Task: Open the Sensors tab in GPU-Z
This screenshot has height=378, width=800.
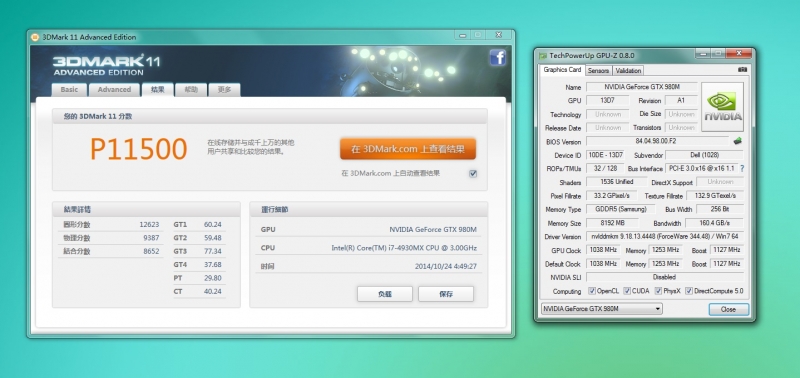Action: [x=598, y=70]
